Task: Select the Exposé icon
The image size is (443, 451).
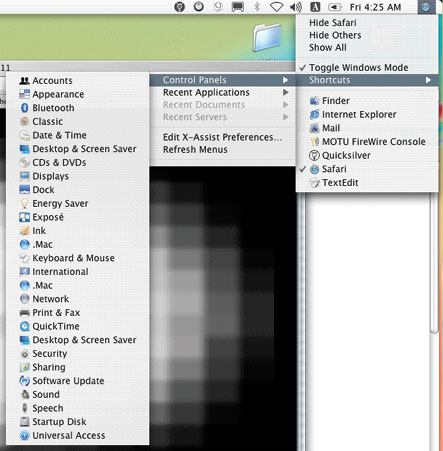Action: (x=24, y=217)
